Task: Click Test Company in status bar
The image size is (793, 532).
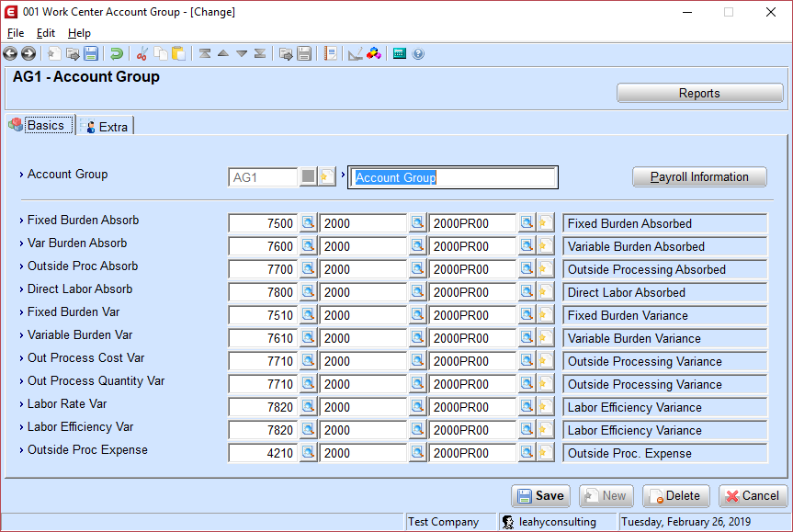Action: click(x=443, y=521)
